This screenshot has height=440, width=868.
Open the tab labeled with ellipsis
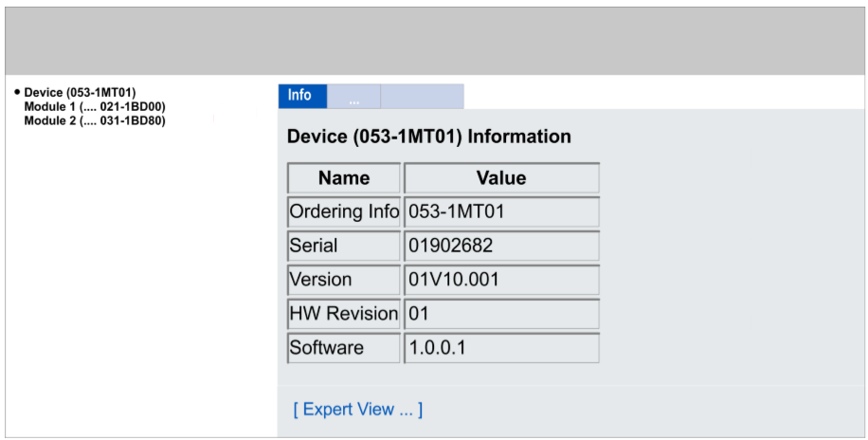point(353,97)
